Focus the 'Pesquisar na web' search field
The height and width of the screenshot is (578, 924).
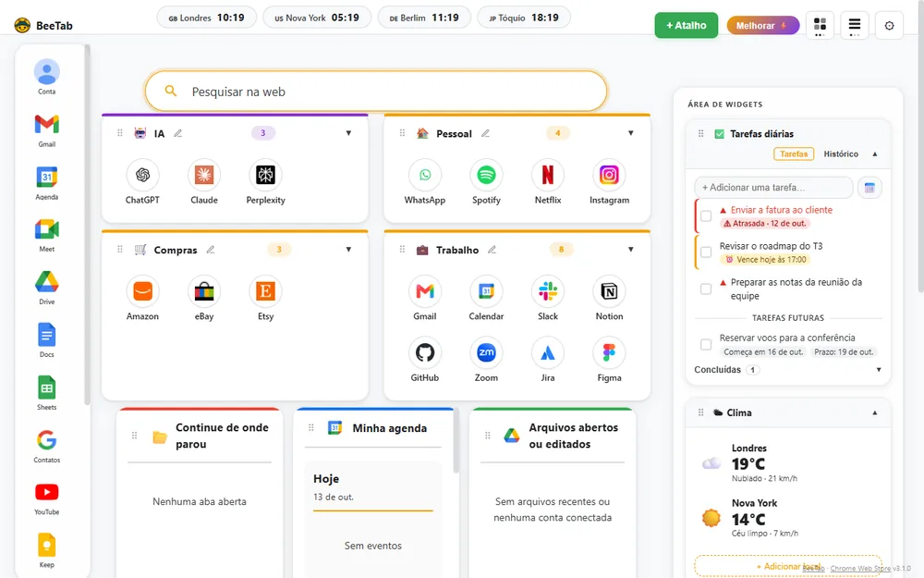coord(376,92)
